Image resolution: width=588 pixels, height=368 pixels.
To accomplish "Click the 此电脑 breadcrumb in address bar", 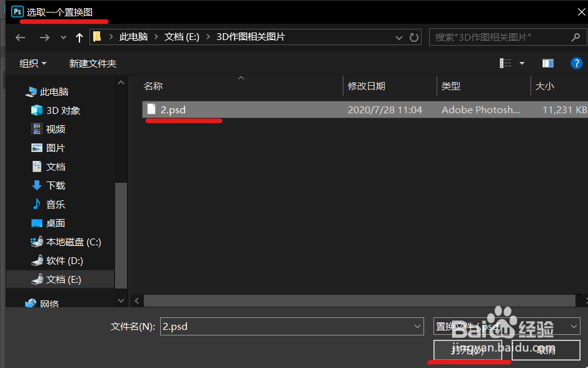I will tap(134, 37).
